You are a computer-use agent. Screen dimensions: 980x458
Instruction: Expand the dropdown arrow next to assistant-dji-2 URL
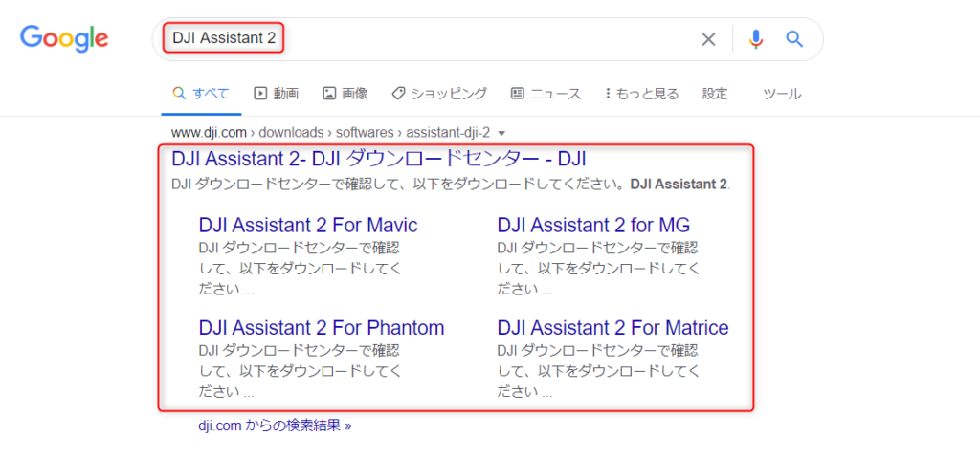coord(501,133)
